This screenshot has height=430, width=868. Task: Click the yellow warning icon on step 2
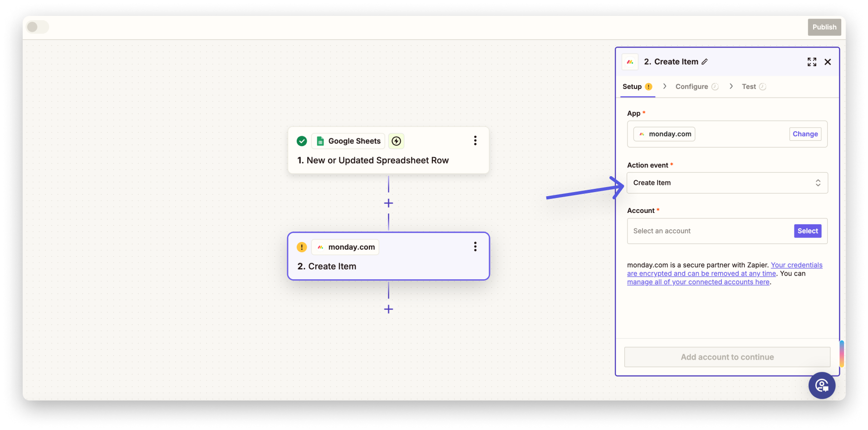tap(302, 247)
